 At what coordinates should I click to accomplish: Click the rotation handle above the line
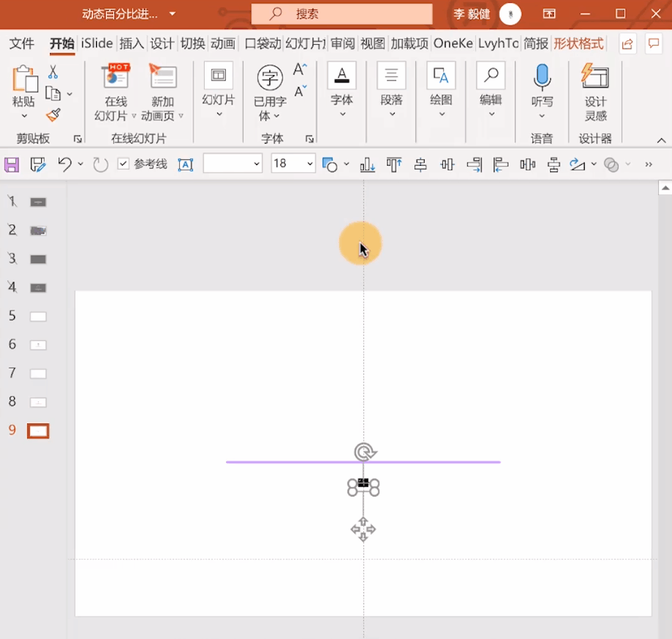coord(365,452)
